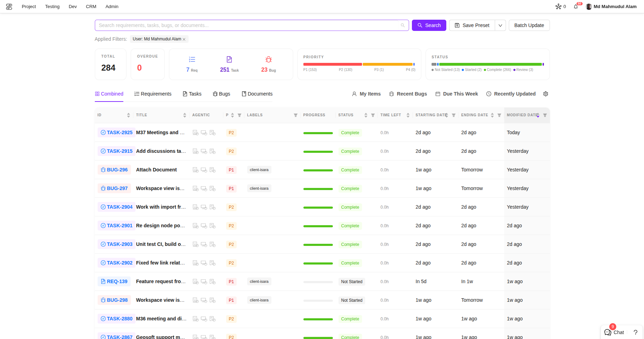This screenshot has height=339, width=644.
Task: Toggle the Due This Week filter
Action: (457, 94)
